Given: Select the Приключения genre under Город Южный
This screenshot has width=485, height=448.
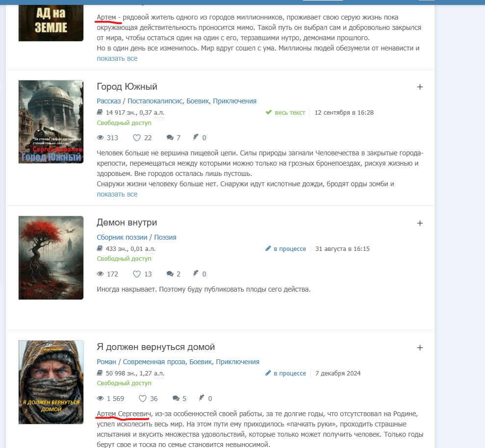Looking at the screenshot, I should (x=234, y=101).
